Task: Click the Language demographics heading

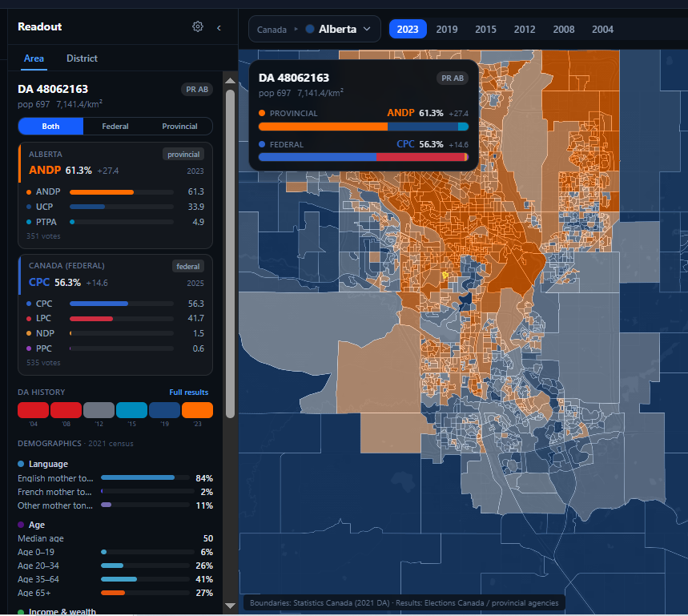Action: (x=43, y=464)
